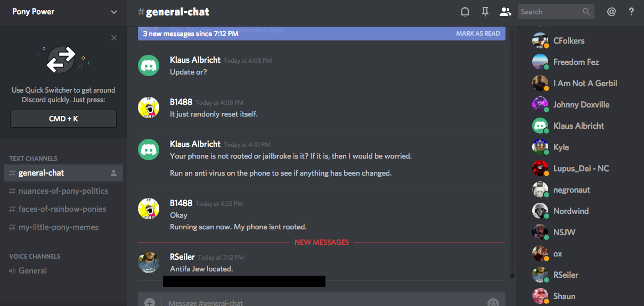Open help question mark icon
Viewport: 644px width, 306px height.
pos(631,12)
